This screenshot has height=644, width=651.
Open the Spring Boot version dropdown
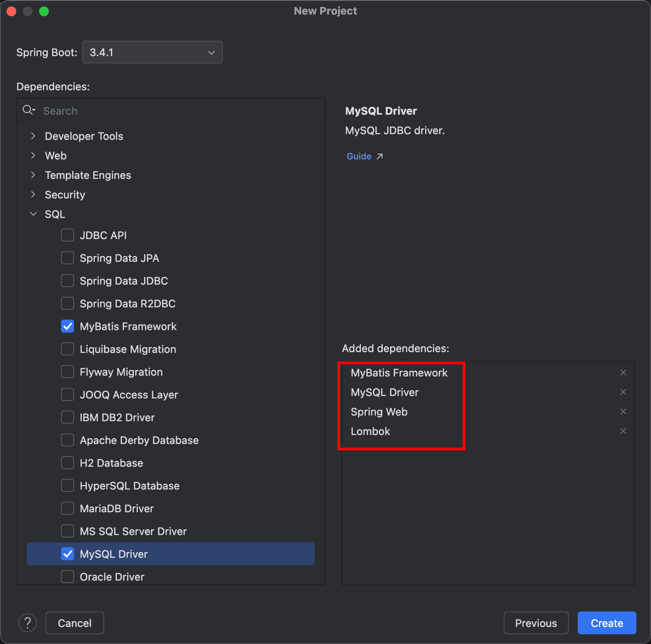point(152,52)
